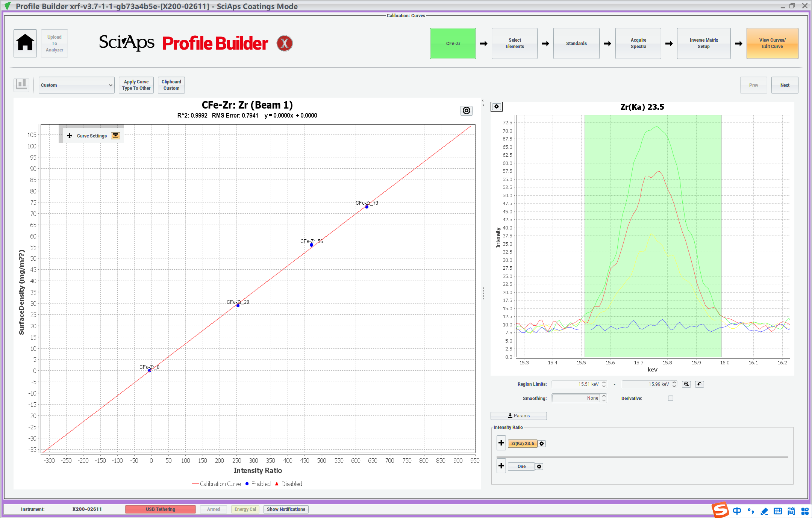The width and height of the screenshot is (812, 518).
Task: Click the instrument ID X200-02611
Action: click(87, 509)
